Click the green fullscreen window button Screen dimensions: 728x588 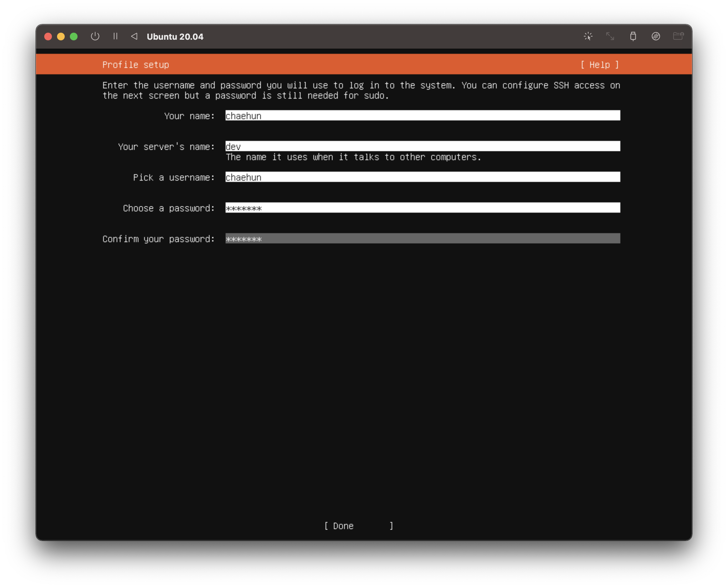click(74, 37)
